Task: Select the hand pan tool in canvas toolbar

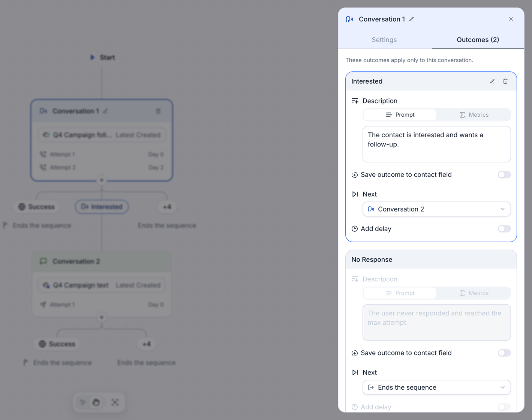Action: (96, 402)
